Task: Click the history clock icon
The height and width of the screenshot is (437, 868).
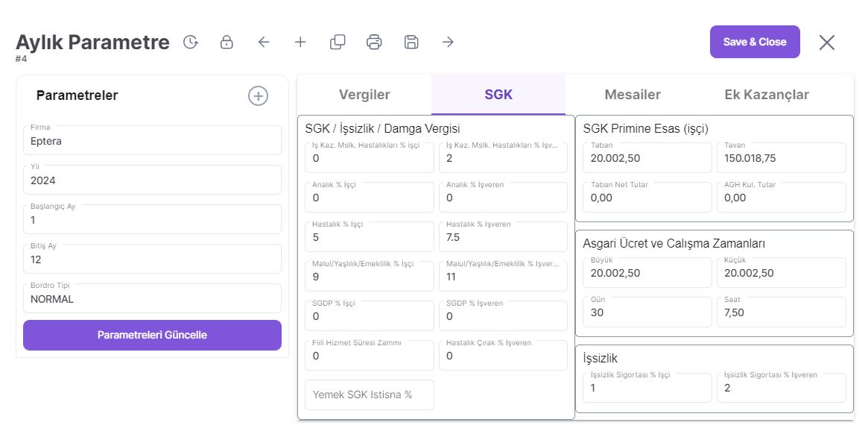Action: click(x=191, y=43)
